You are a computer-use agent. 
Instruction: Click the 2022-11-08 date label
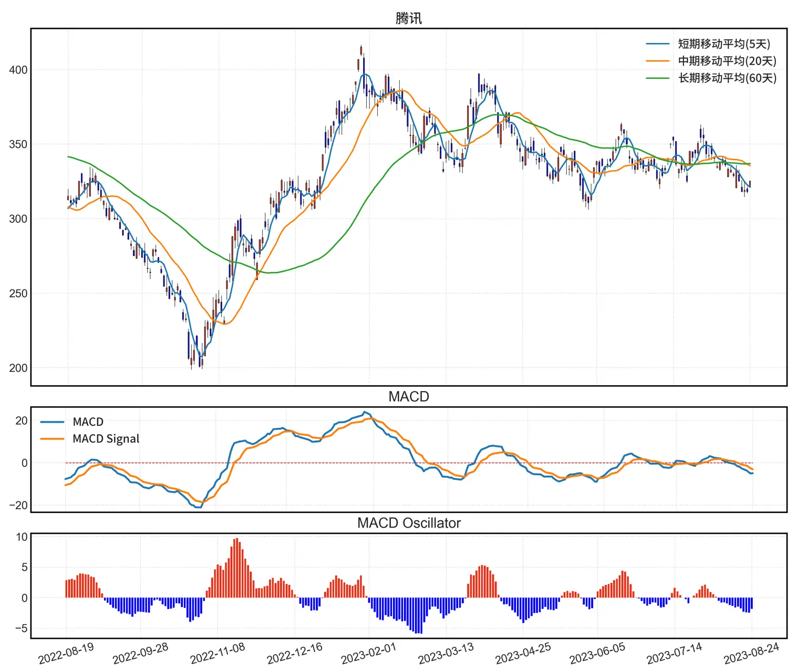218,654
